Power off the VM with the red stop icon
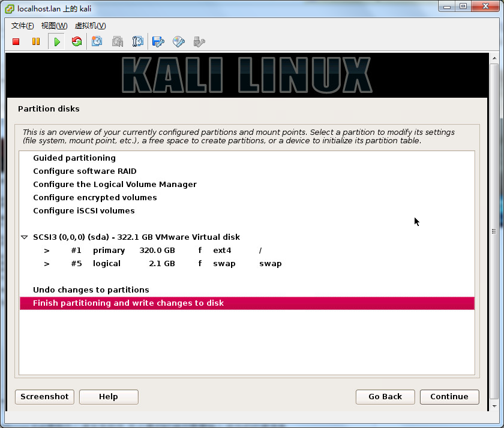This screenshot has height=428, width=504. [16, 42]
